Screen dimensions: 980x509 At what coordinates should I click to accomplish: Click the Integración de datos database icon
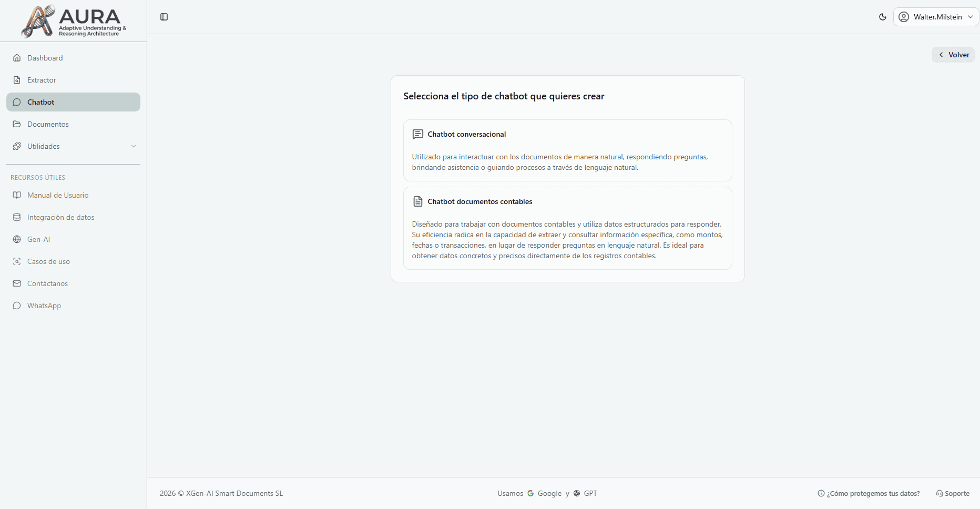pyautogui.click(x=17, y=217)
